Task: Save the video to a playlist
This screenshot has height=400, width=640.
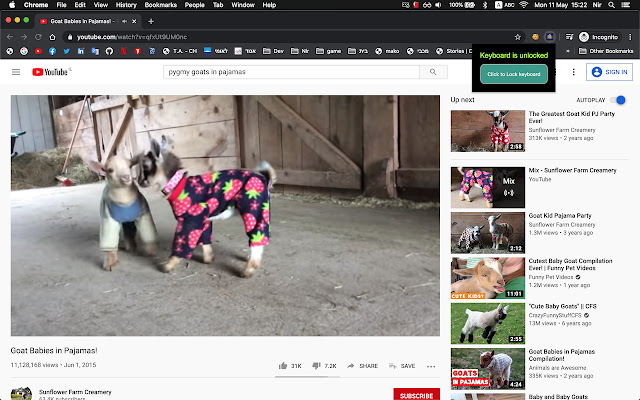Action: tap(402, 366)
